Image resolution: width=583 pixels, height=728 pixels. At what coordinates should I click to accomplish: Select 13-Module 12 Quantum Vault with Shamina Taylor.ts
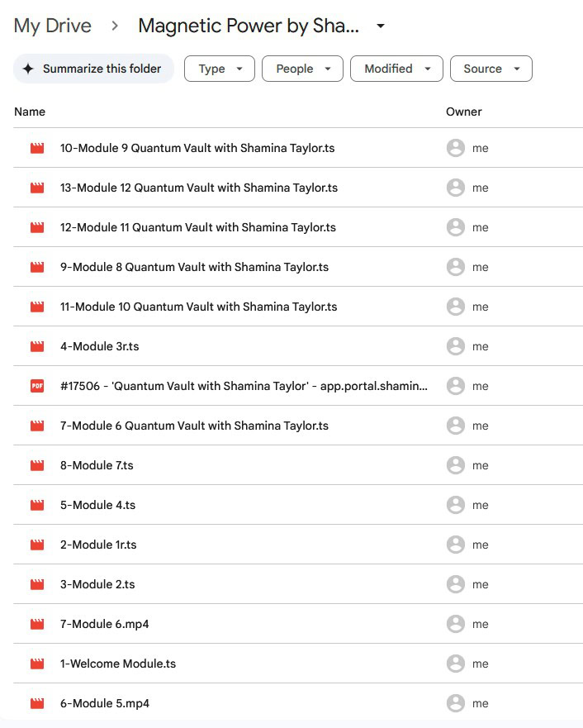[199, 188]
